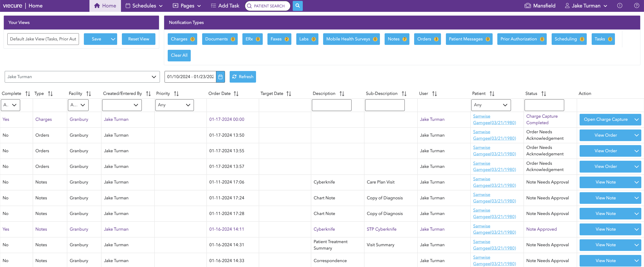Viewport: 644px width, 267px height.
Task: Click the Open Charge Capture button
Action: point(606,119)
